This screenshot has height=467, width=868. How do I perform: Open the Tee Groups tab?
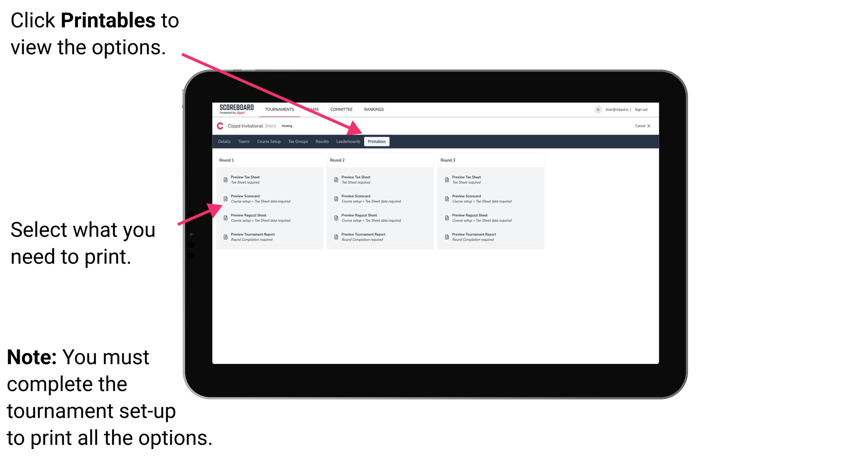pos(297,142)
